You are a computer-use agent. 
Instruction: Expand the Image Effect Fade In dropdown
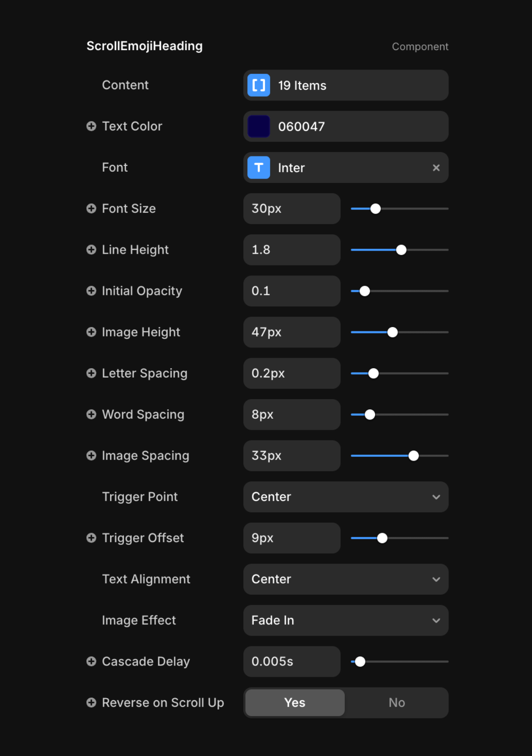tap(346, 620)
